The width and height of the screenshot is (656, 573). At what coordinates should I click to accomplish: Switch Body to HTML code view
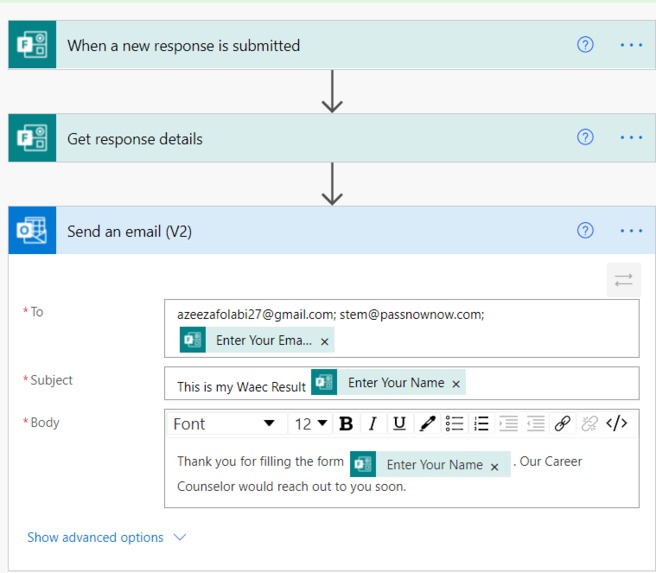tap(617, 424)
